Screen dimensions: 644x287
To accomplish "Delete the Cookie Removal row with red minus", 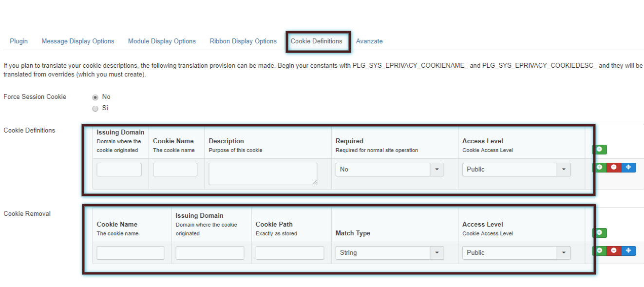I will (614, 250).
